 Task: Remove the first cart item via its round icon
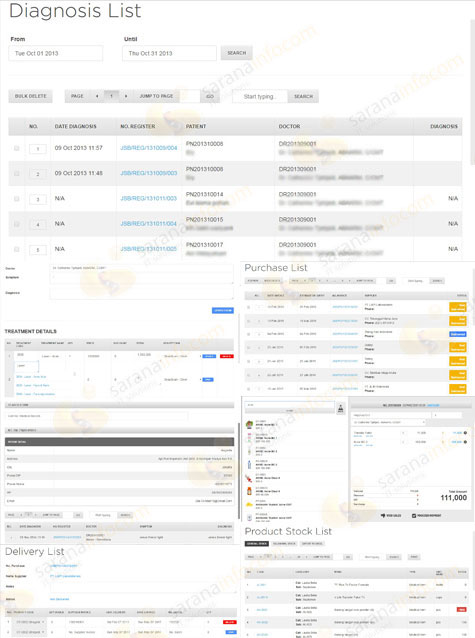coord(465,433)
